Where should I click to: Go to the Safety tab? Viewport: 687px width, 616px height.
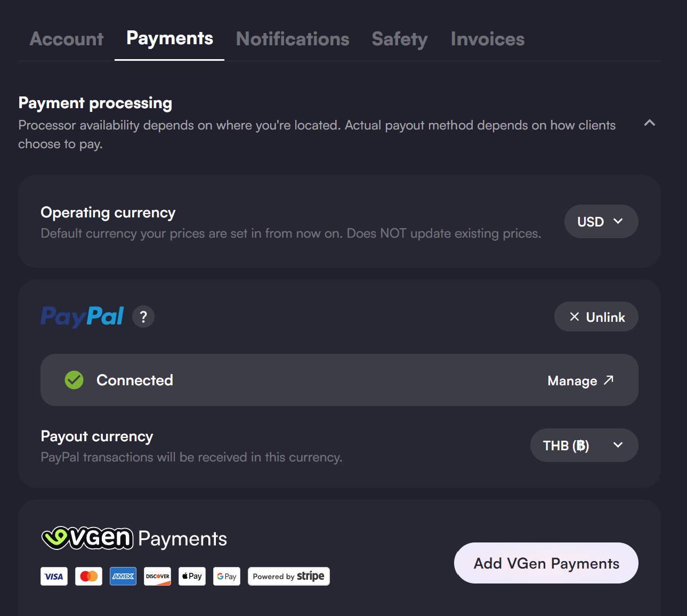(400, 39)
